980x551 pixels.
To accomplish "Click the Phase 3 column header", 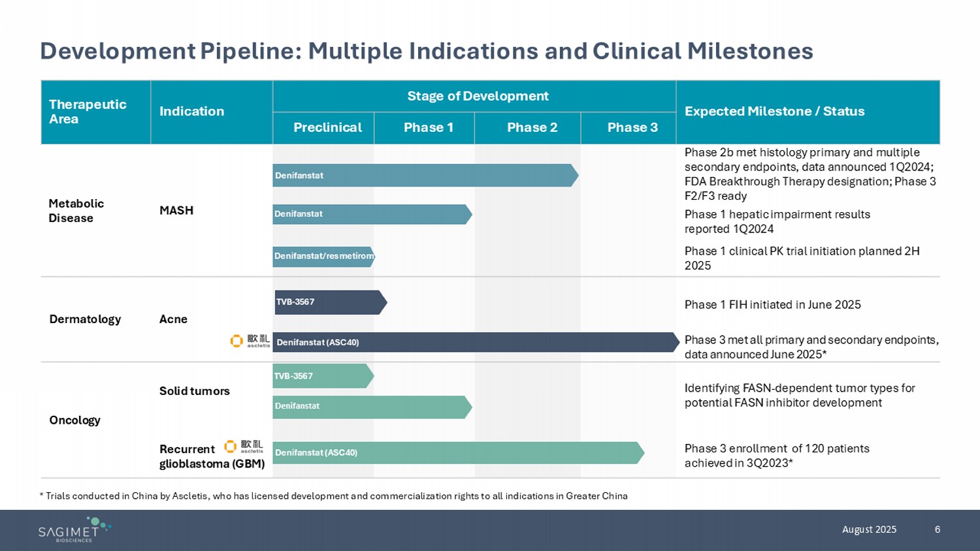I will (x=632, y=127).
